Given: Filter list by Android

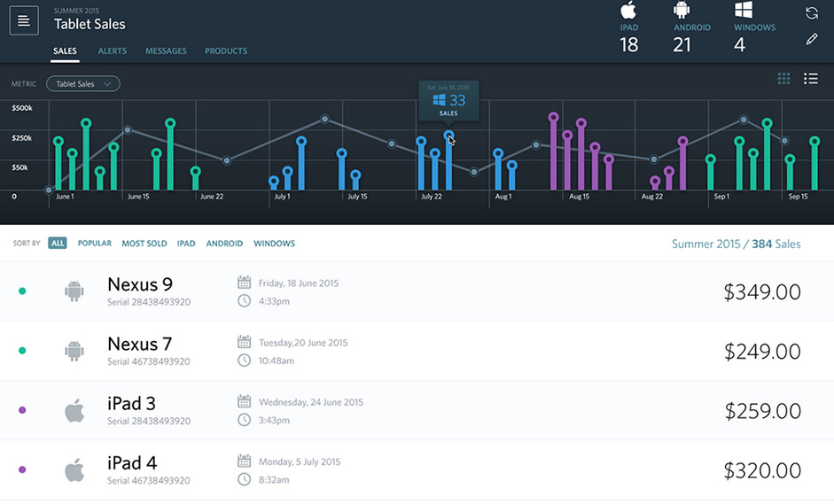Looking at the screenshot, I should [x=224, y=244].
